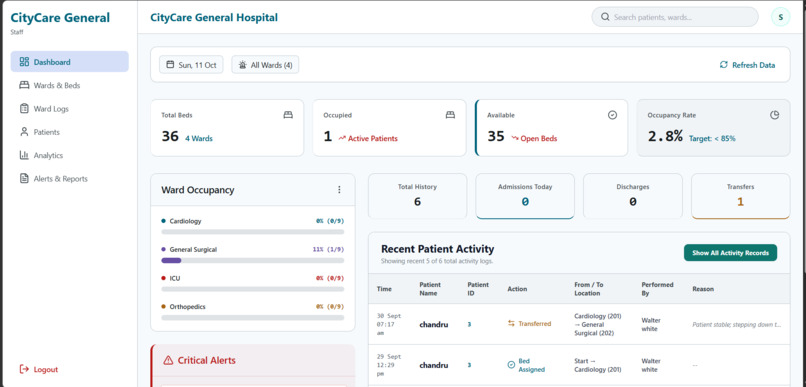Click the clipboard icon beside Ward Logs
The height and width of the screenshot is (387, 806).
pos(24,108)
